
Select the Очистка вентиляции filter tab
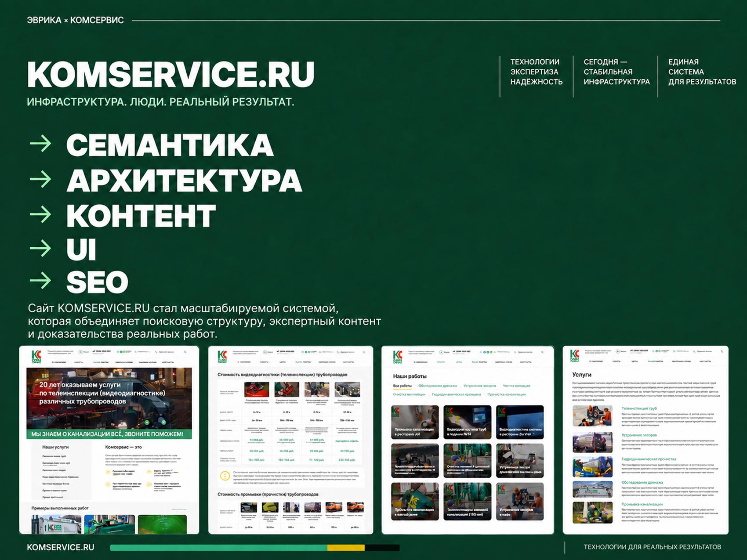[409, 394]
